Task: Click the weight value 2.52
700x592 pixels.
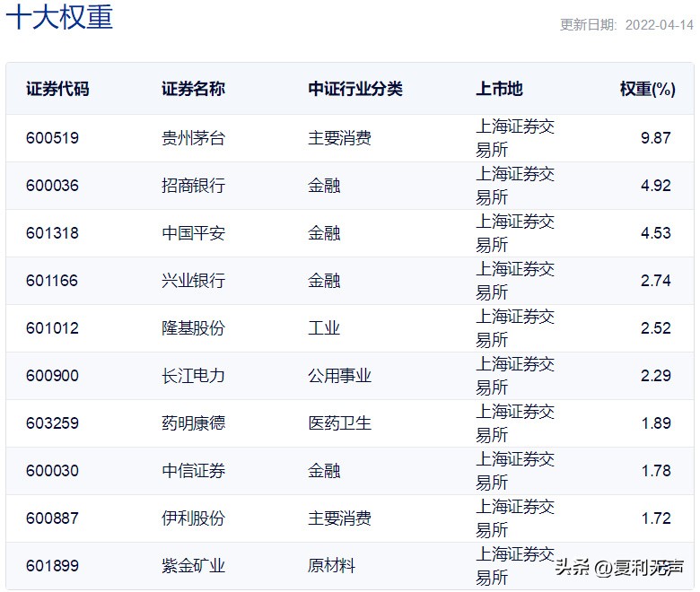Action: [656, 328]
